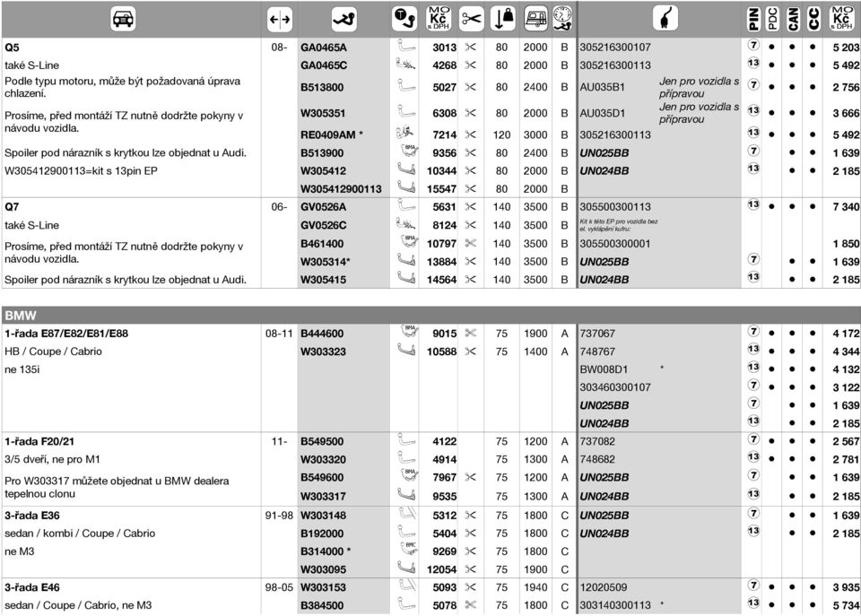Click the towbar price MO Kč header icon
This screenshot has width=861, height=616.
(439, 19)
